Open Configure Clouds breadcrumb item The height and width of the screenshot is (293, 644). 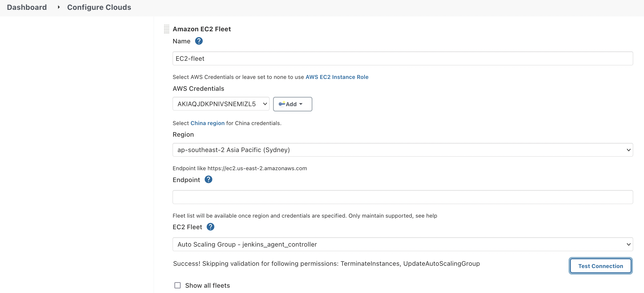(x=99, y=7)
